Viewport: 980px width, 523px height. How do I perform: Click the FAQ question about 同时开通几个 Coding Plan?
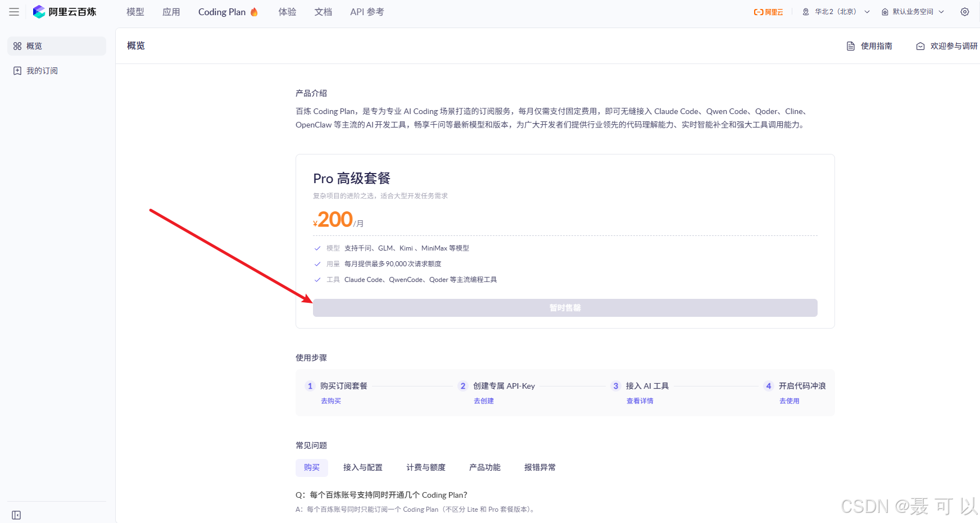(x=382, y=495)
